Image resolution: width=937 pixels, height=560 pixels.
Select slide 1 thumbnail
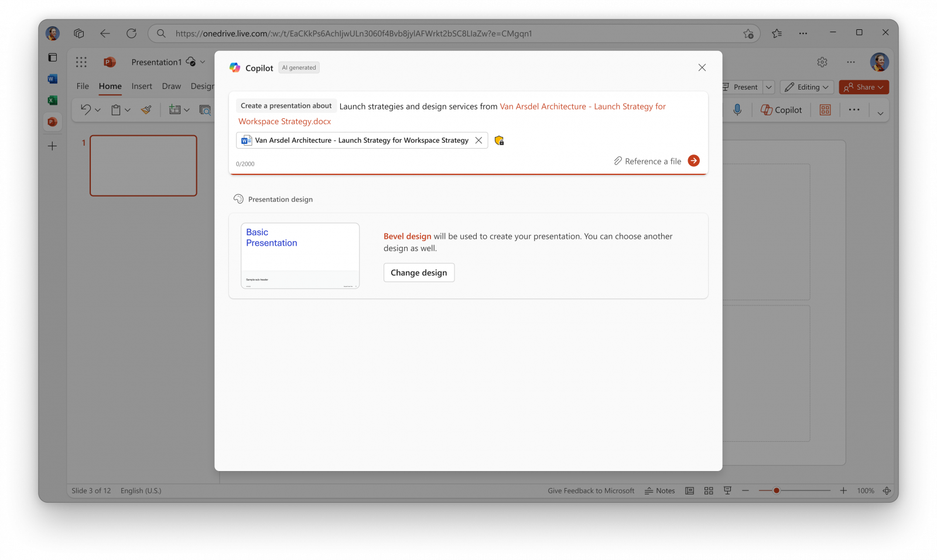point(143,166)
